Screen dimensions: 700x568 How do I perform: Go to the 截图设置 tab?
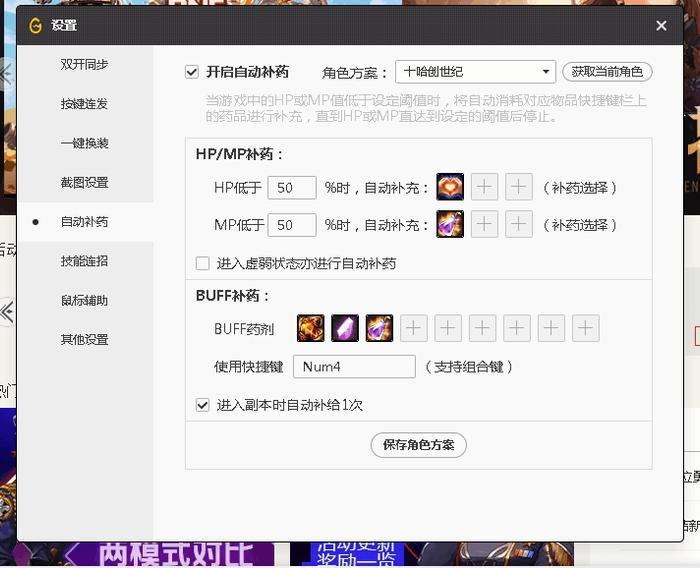84,183
